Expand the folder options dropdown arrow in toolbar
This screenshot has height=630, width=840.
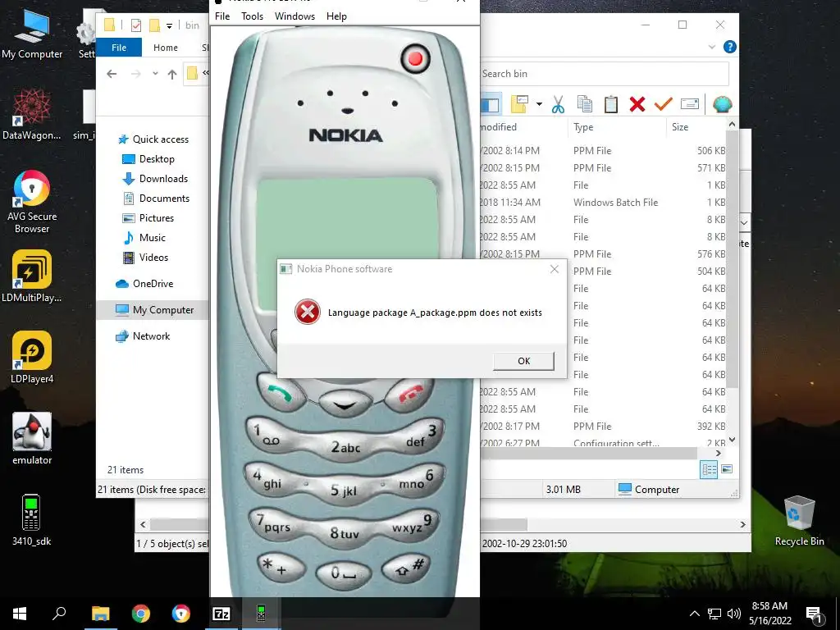pyautogui.click(x=539, y=104)
